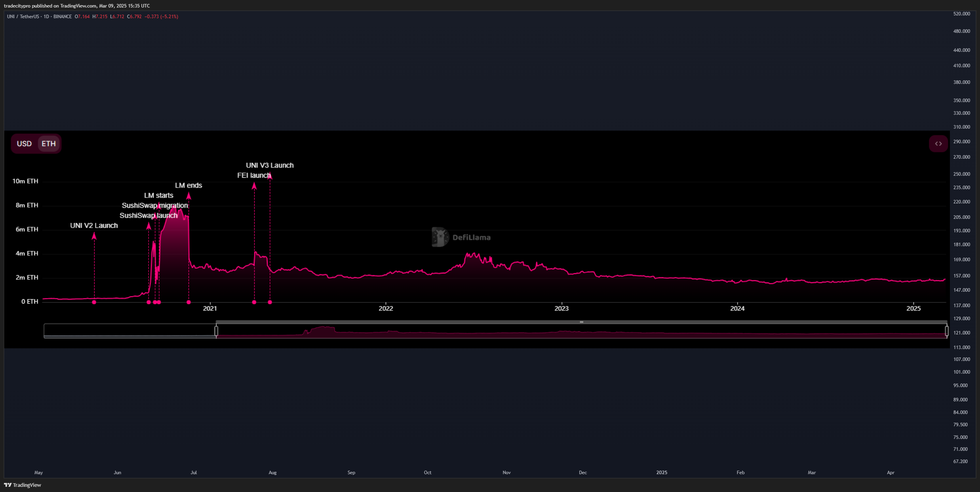Click the FEI launch label
This screenshot has width=980, height=492.
pyautogui.click(x=254, y=175)
